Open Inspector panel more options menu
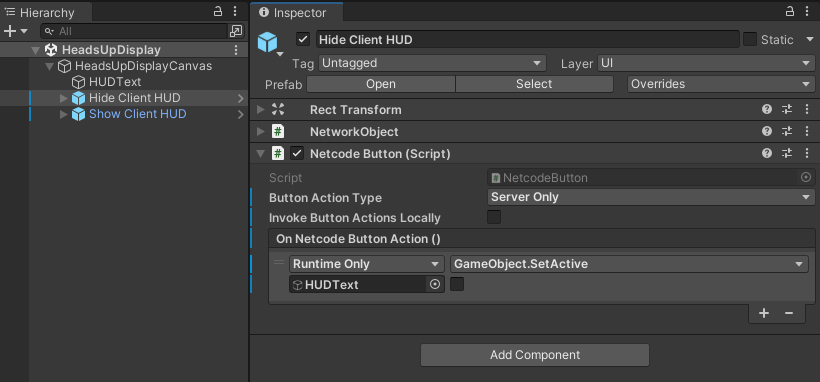Screen dimensions: 820x382 coord(806,11)
